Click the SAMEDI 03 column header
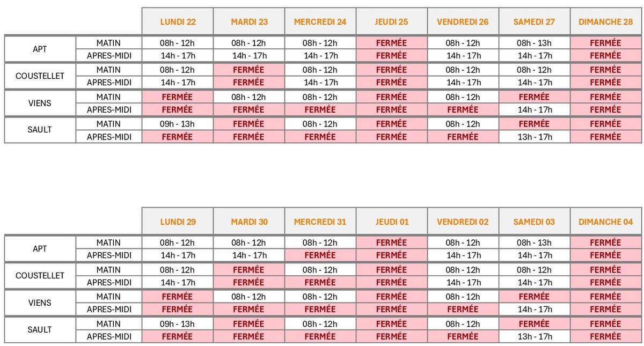Viewport: 644px width, 346px height. (534, 222)
